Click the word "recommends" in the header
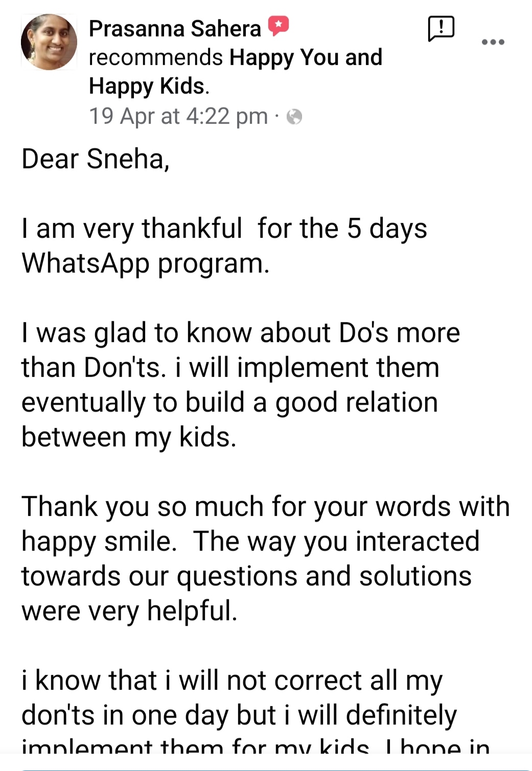This screenshot has width=532, height=771. pos(155,58)
